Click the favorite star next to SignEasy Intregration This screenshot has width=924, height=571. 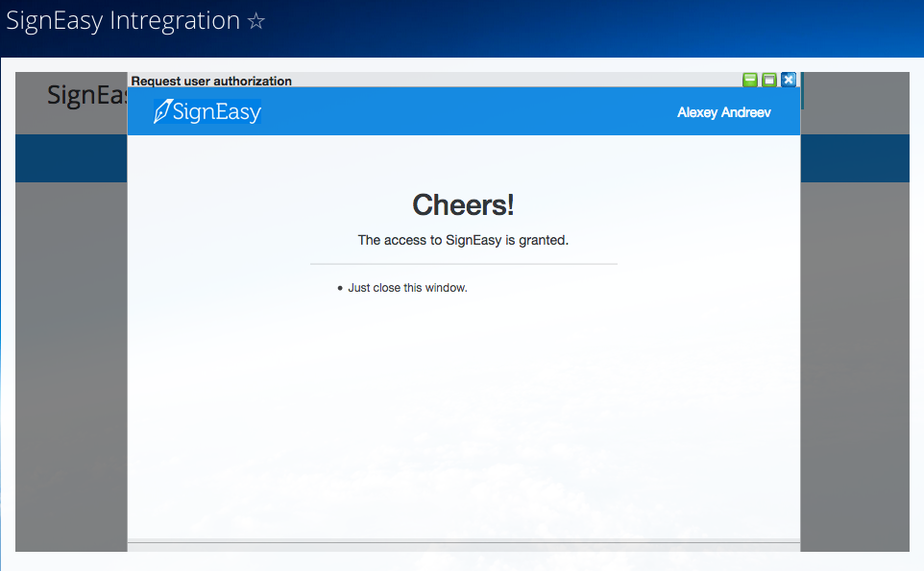click(x=255, y=22)
